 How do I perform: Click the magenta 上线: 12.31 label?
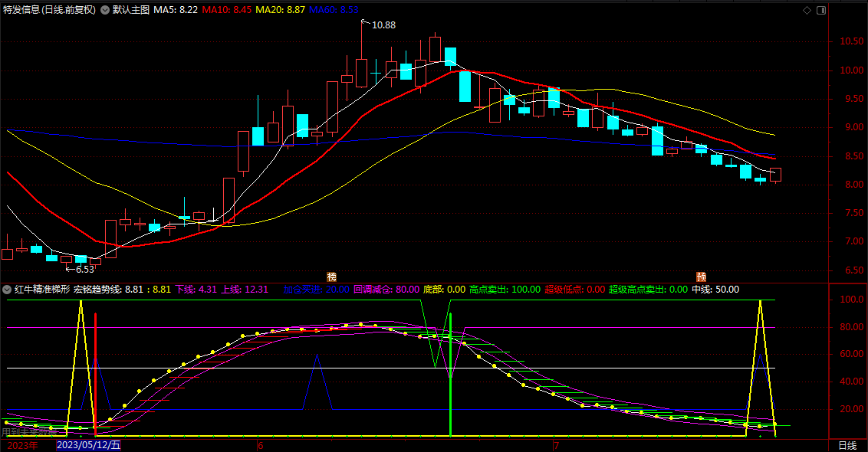(245, 290)
